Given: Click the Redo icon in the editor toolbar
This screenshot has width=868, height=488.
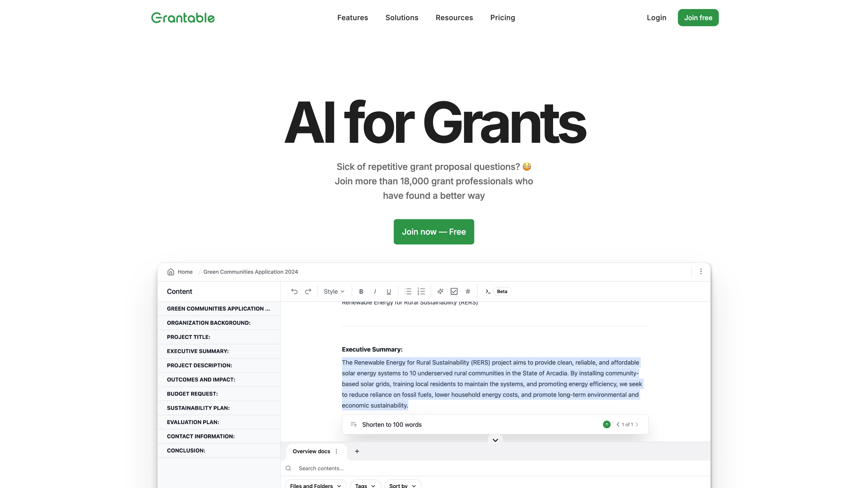Looking at the screenshot, I should click(x=308, y=291).
